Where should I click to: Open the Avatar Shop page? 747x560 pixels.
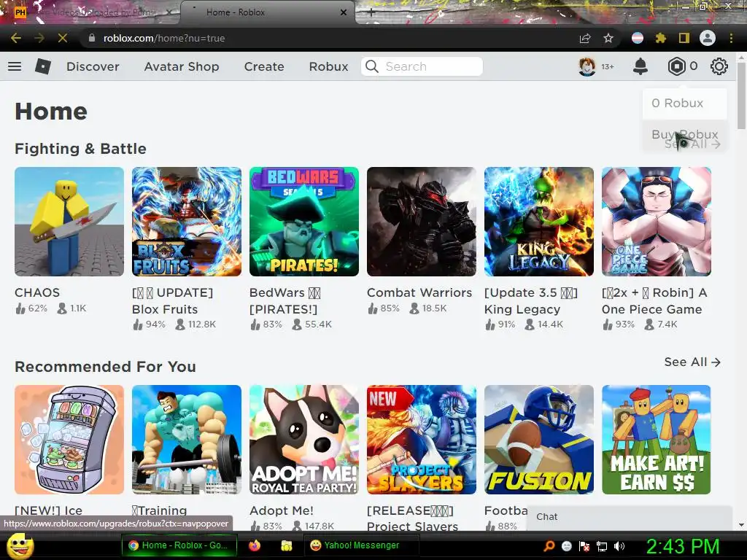[x=182, y=66]
